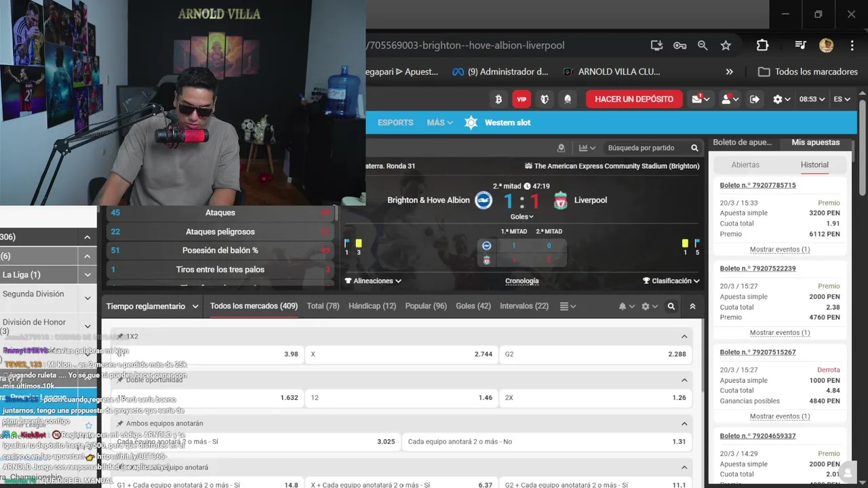Collapse the Doble oportunidad section
The width and height of the screenshot is (868, 488).
pyautogui.click(x=684, y=380)
